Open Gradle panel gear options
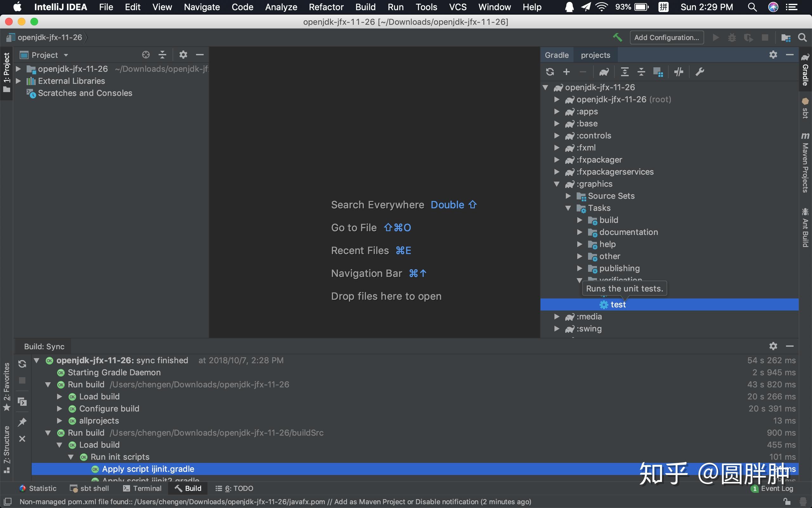 click(x=773, y=55)
